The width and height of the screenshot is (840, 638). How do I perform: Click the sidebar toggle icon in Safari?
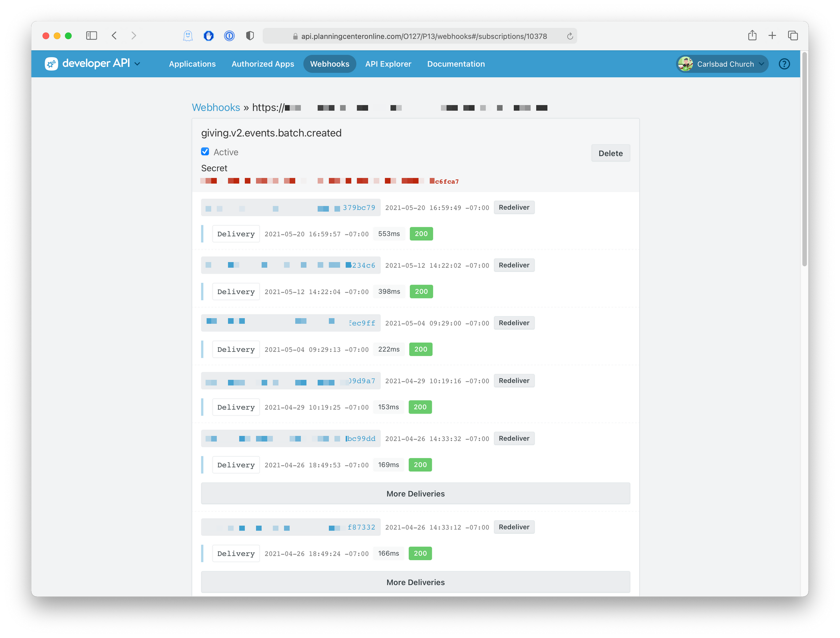pyautogui.click(x=92, y=36)
